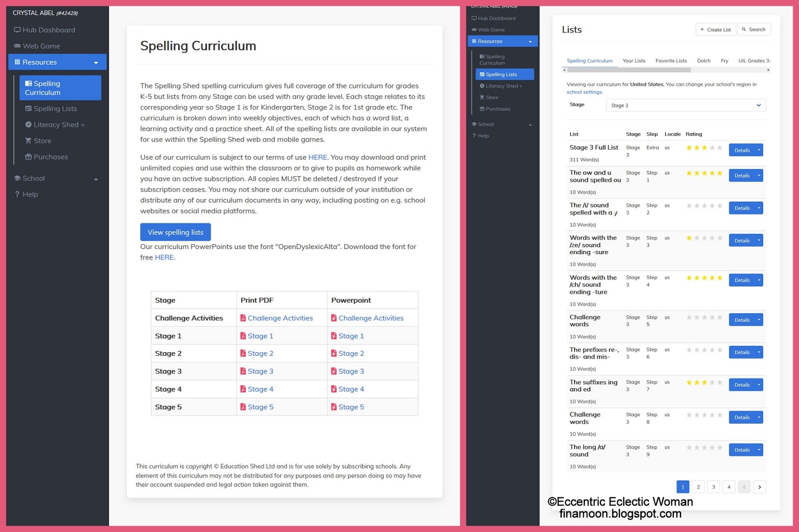Click PowerPoint icon beside Challenge Activities in Powerpoint column
The width and height of the screenshot is (799, 532).
click(334, 318)
